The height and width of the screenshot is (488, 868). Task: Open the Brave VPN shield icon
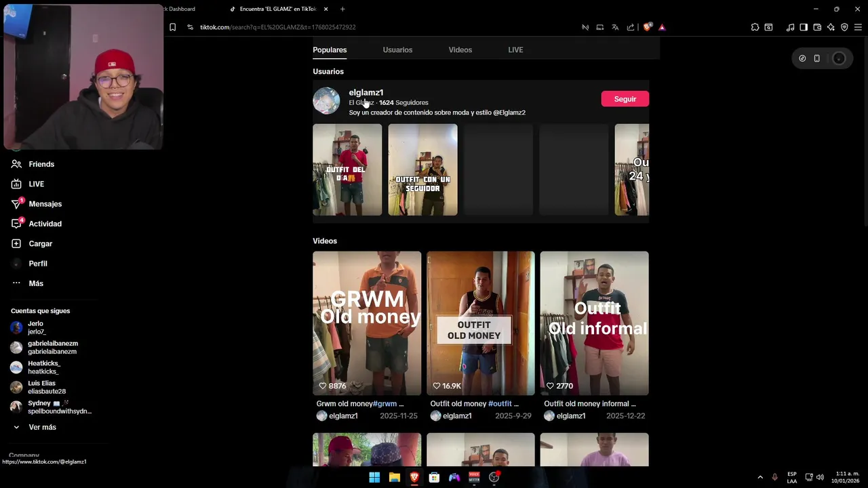tap(844, 27)
